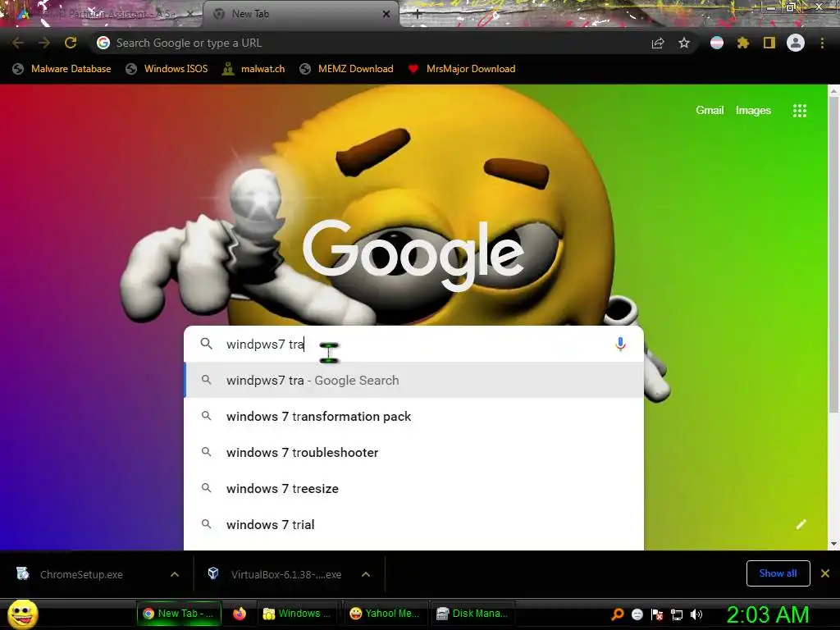Select suggestion 'windows 7 transformation pack'
The height and width of the screenshot is (630, 840).
point(413,416)
